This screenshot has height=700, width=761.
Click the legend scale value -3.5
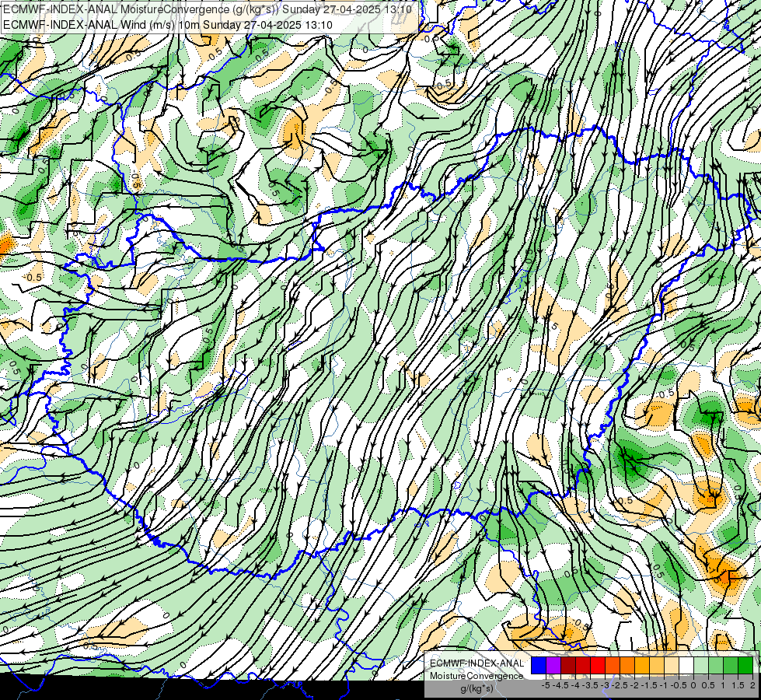[590, 685]
